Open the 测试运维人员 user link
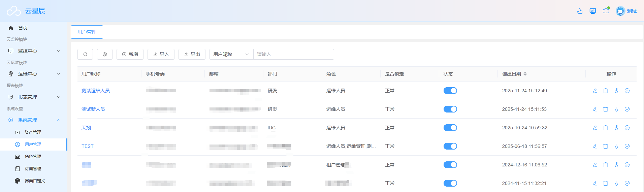644x192 pixels. coord(96,91)
